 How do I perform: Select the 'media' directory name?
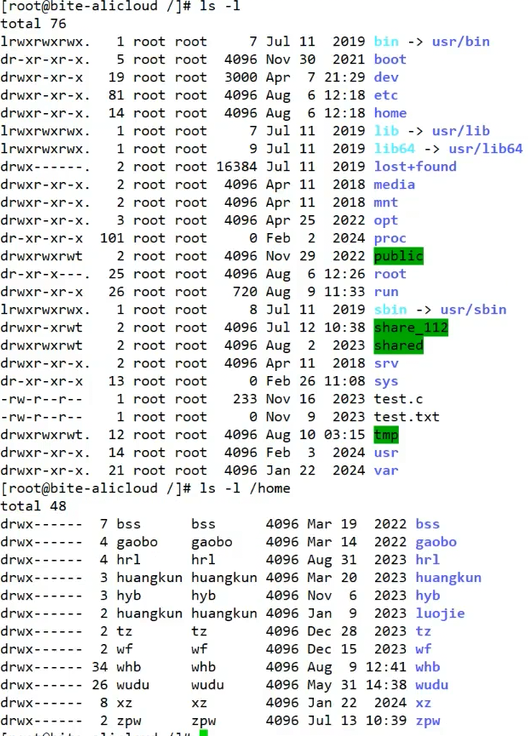tap(394, 184)
